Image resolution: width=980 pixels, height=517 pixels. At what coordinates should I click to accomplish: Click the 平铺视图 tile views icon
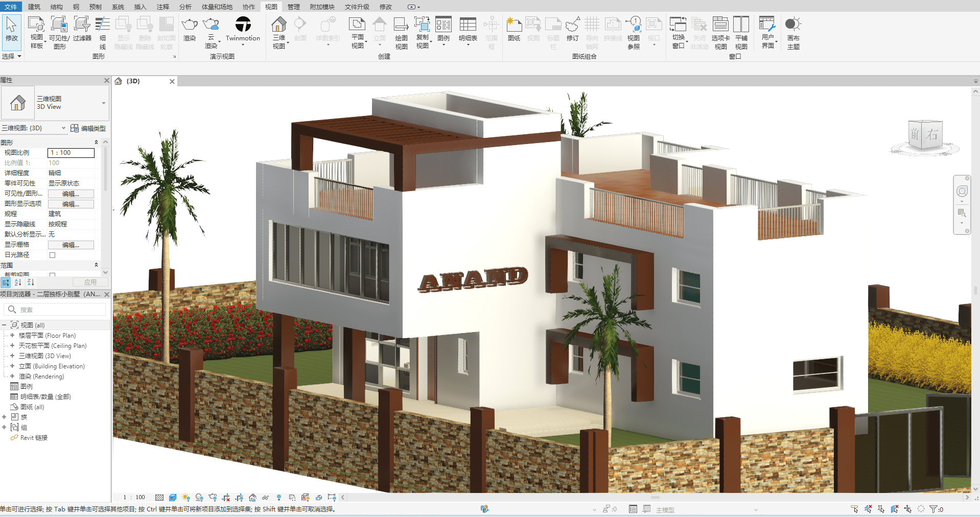[x=741, y=26]
